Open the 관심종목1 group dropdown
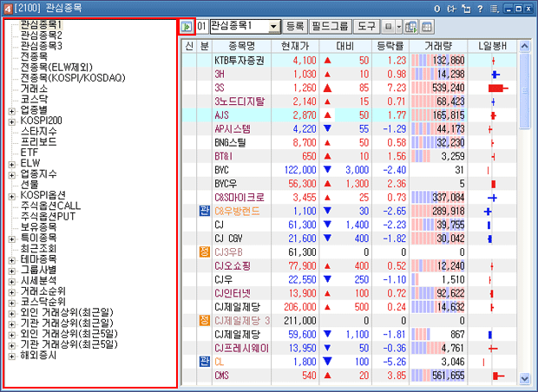 coord(274,27)
